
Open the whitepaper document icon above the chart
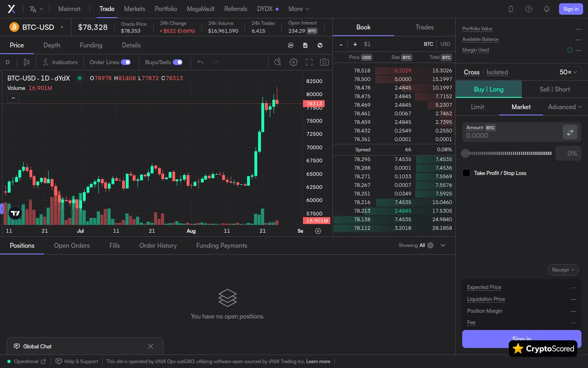(305, 45)
